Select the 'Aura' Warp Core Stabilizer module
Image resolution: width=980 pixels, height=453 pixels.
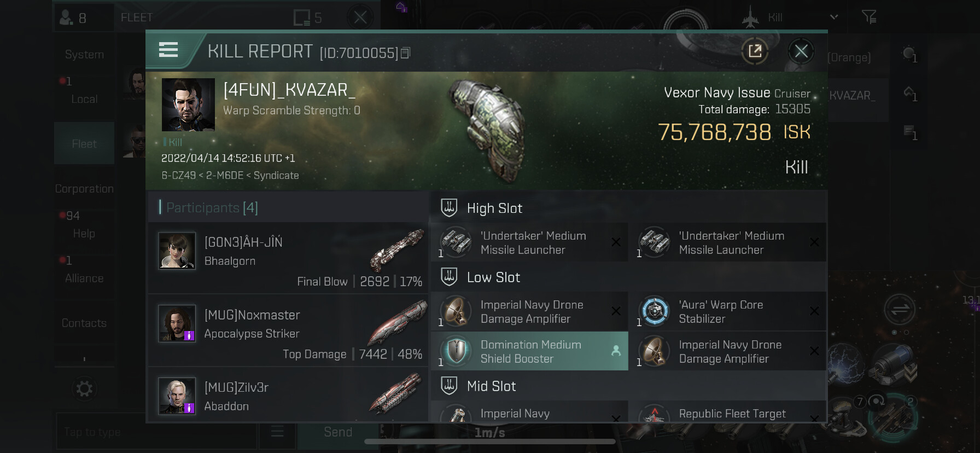click(x=727, y=311)
